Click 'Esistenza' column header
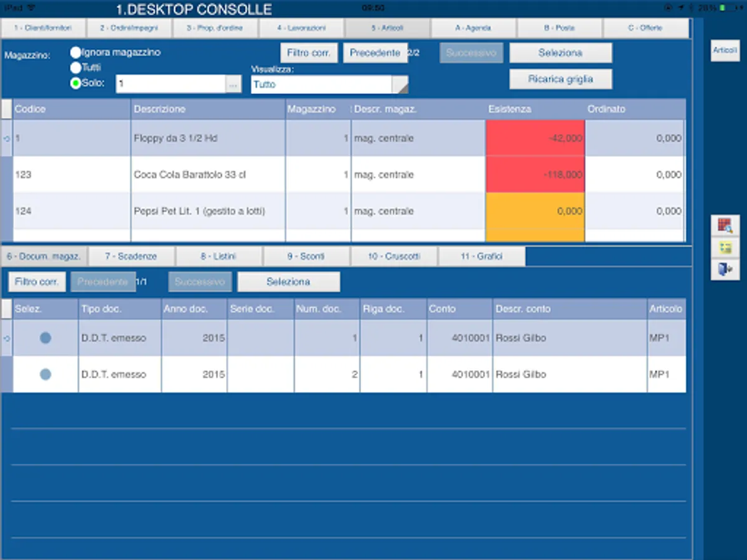The width and height of the screenshot is (747, 560). click(535, 109)
